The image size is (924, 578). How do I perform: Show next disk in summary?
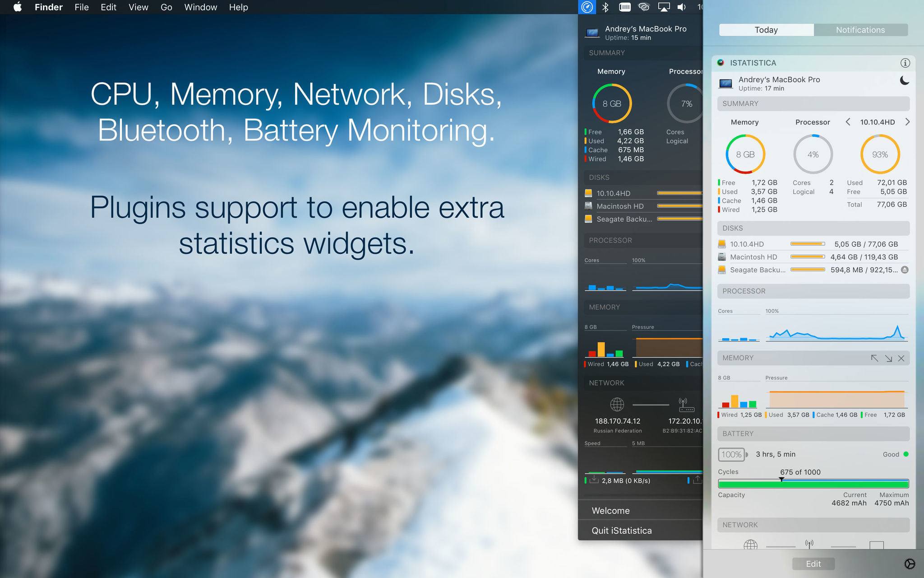point(907,122)
